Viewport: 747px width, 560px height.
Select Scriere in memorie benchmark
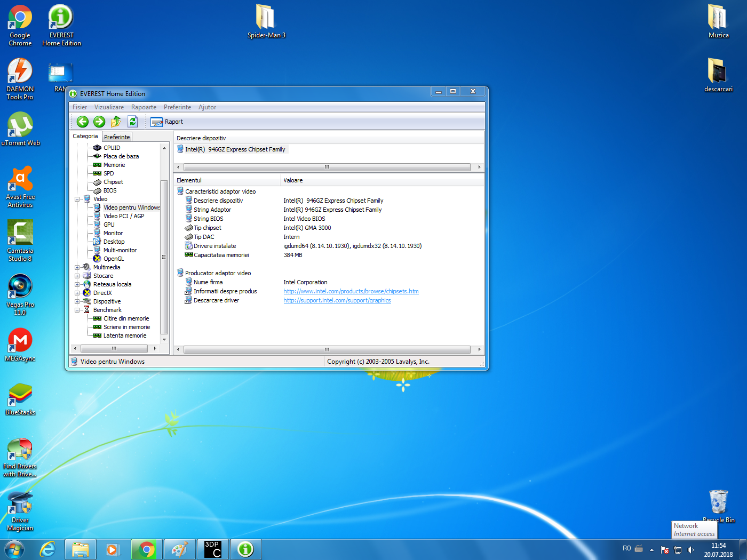pos(127,327)
